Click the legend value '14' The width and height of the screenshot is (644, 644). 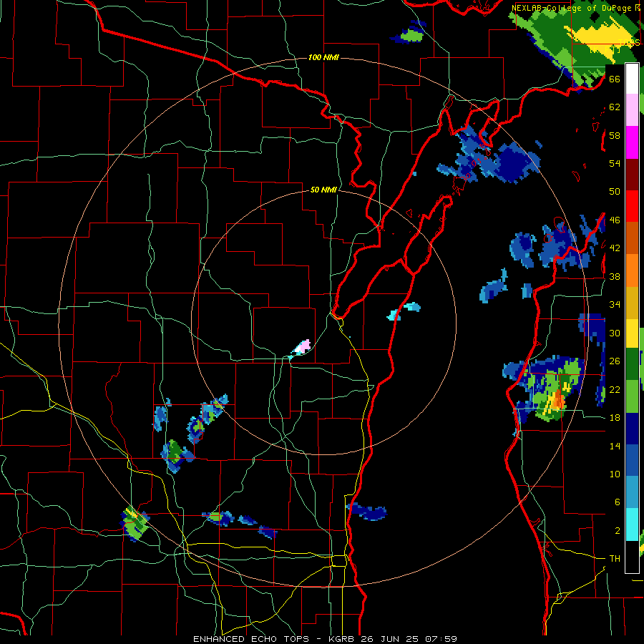[x=615, y=446]
